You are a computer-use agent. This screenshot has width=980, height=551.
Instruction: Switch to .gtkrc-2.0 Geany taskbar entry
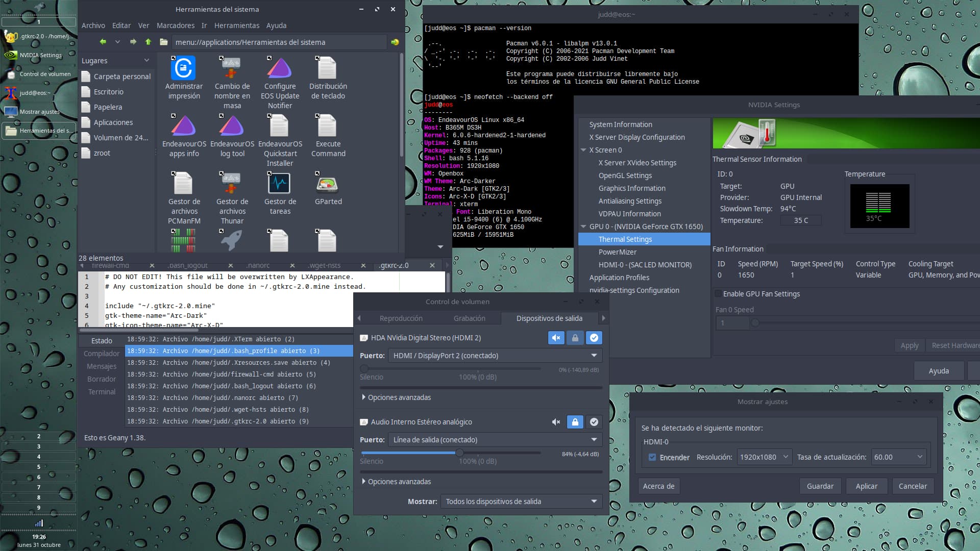click(39, 36)
